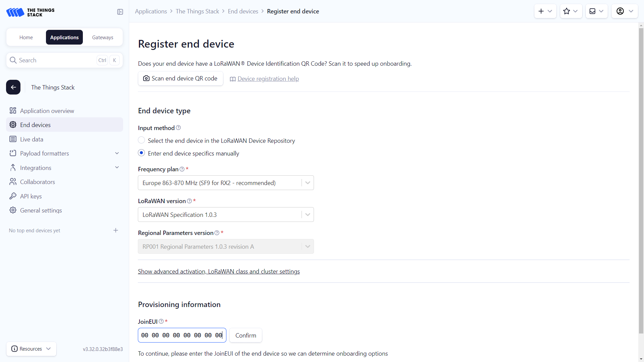Click the General settings icon
Viewport: 644px width, 362px height.
[13, 210]
